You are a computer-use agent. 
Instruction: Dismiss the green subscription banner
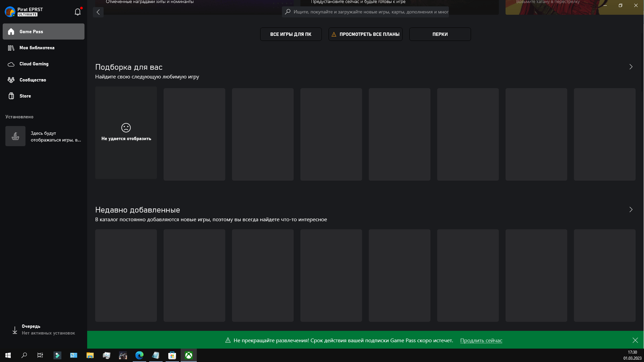click(x=635, y=340)
